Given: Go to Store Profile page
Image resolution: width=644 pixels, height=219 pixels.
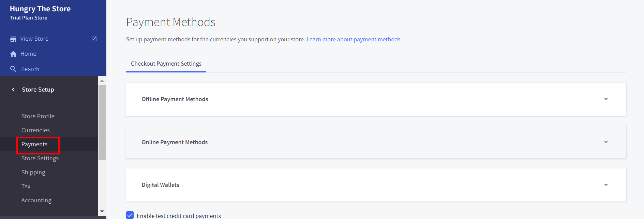Looking at the screenshot, I should click(x=38, y=116).
